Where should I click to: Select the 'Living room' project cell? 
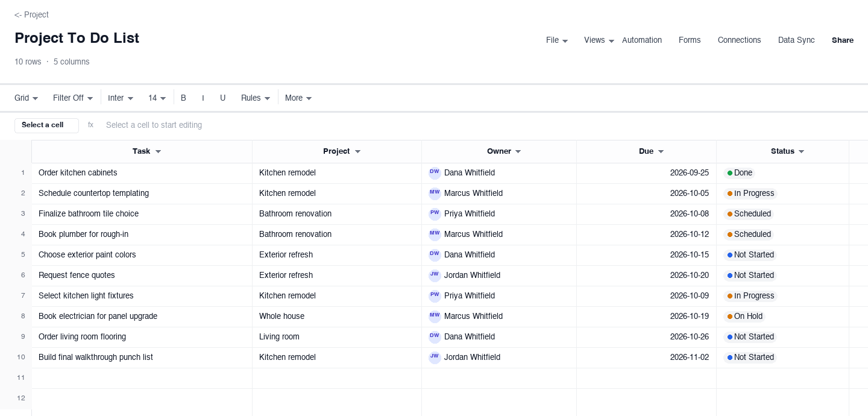tap(337, 337)
